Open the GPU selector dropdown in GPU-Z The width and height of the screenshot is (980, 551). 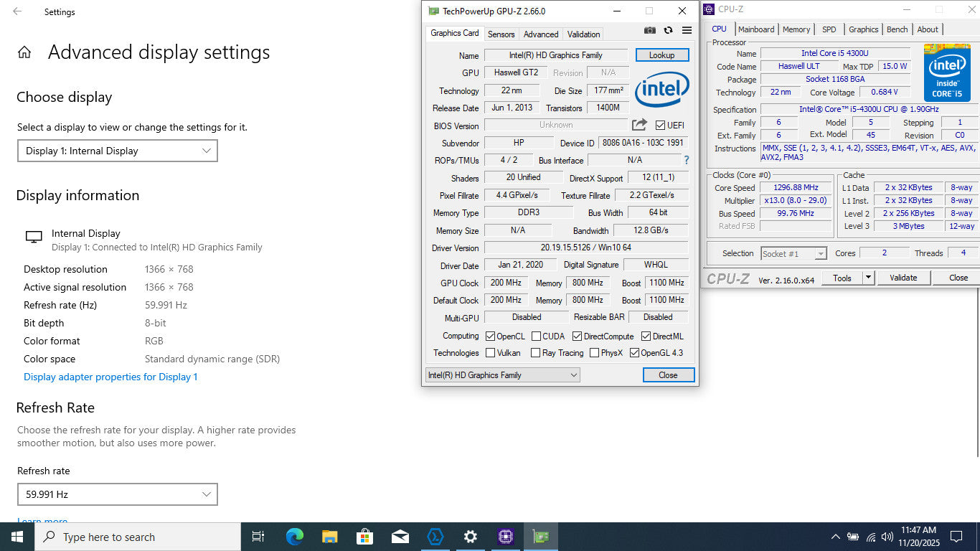tap(502, 375)
